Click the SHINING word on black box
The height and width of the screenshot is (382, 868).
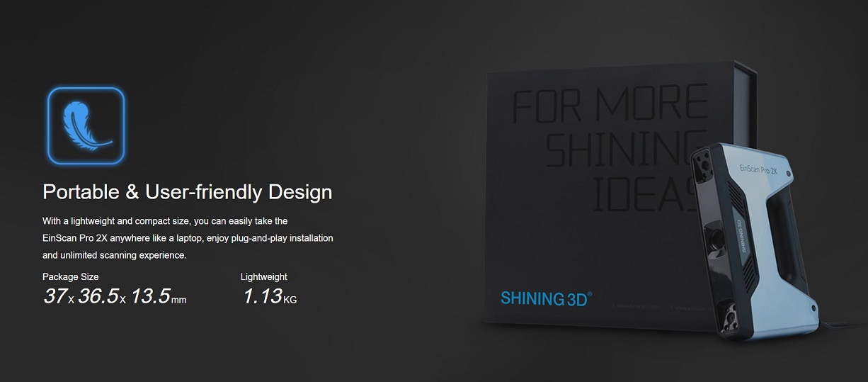(x=627, y=150)
